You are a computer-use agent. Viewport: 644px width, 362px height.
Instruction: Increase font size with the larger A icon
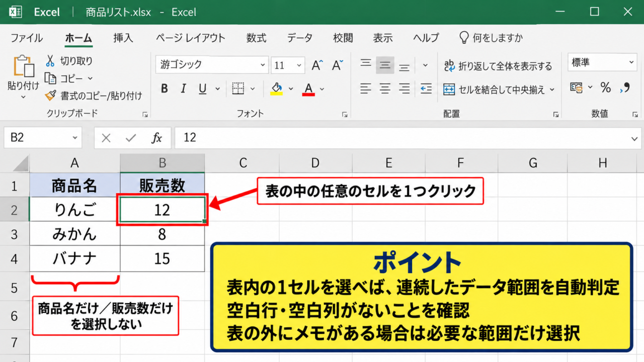click(317, 65)
